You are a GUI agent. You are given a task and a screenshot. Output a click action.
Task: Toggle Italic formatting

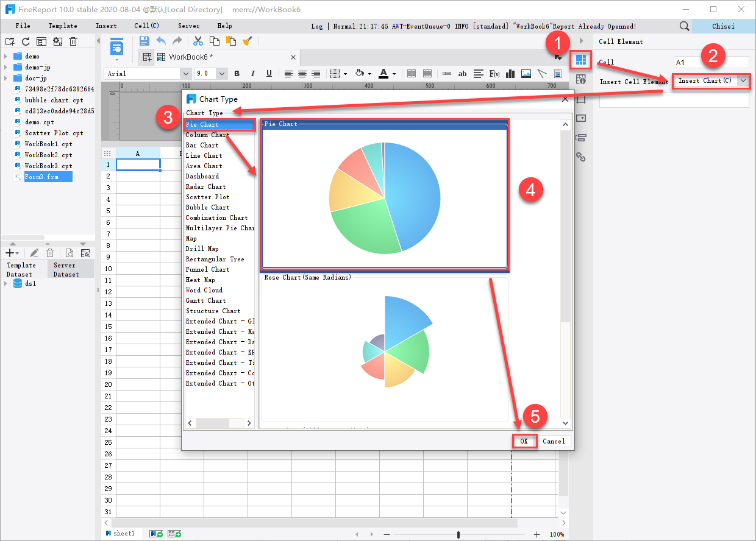[252, 73]
